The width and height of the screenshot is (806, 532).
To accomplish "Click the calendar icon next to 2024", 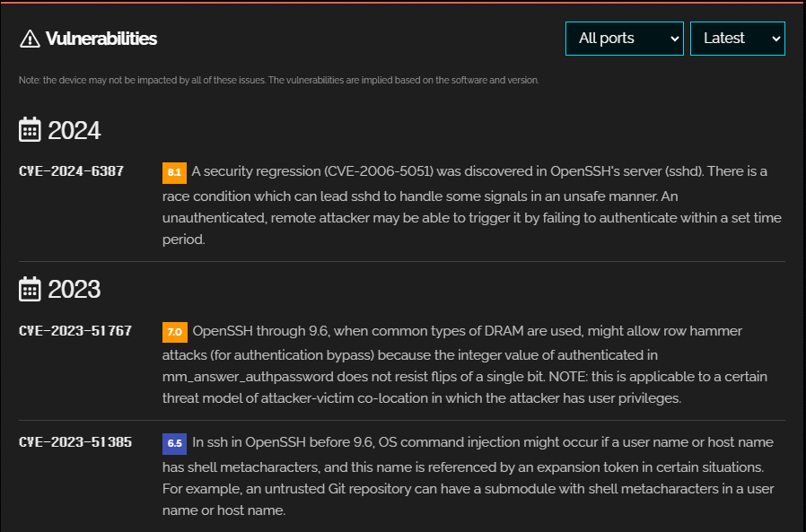I will point(30,129).
